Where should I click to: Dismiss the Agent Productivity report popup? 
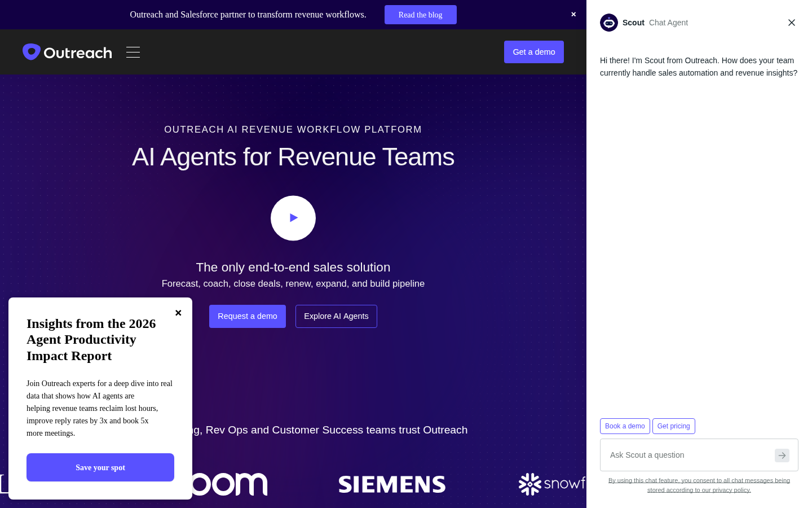tap(178, 313)
